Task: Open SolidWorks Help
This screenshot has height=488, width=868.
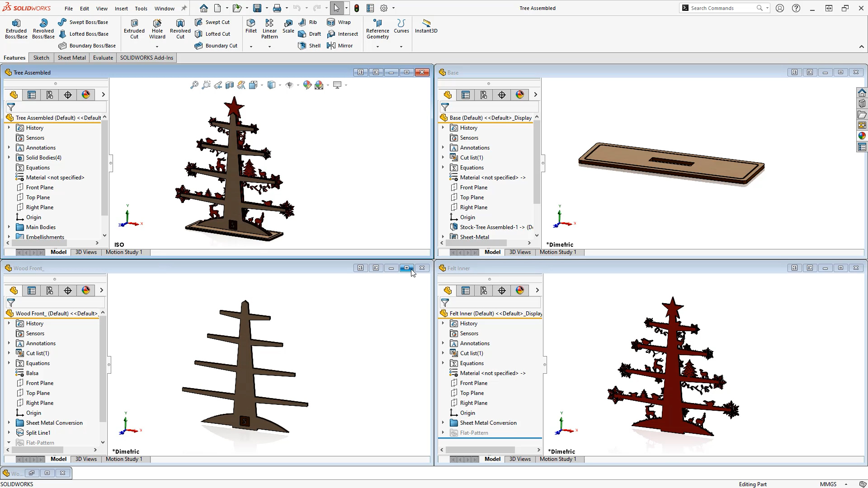Action: point(796,8)
